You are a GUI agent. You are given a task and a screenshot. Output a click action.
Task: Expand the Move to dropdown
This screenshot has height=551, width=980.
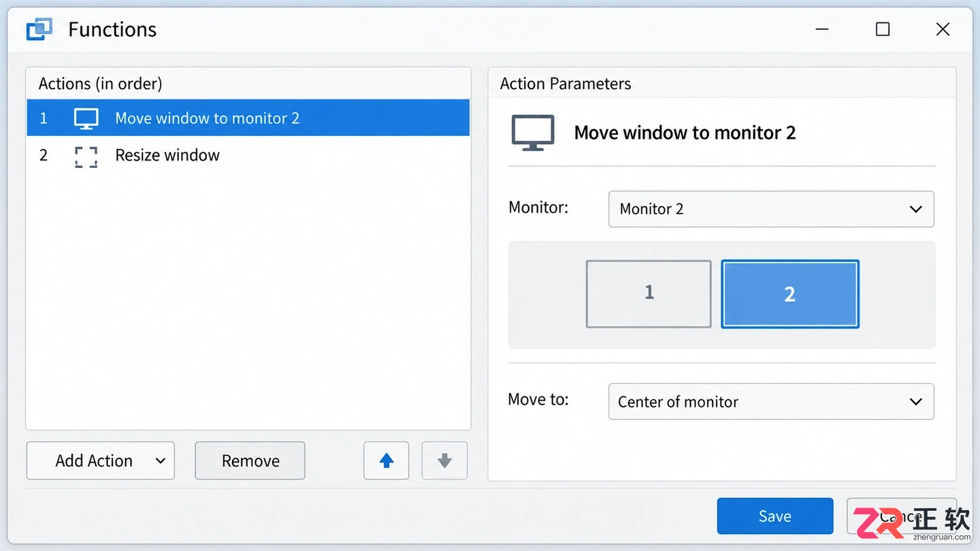pos(771,401)
